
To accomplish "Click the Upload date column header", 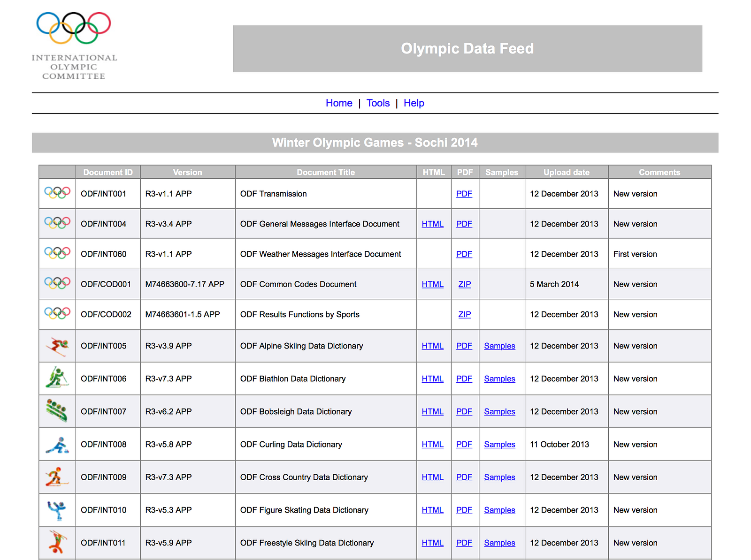I will coord(566,172).
